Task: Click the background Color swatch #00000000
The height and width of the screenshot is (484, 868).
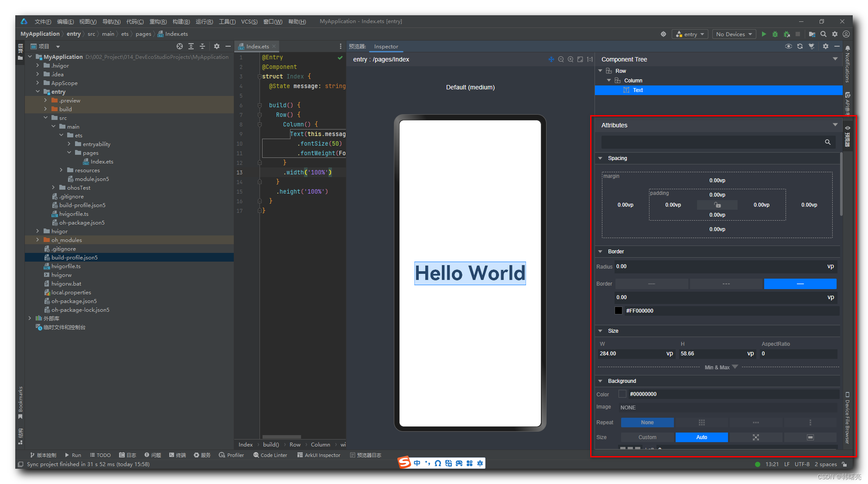Action: (x=622, y=394)
